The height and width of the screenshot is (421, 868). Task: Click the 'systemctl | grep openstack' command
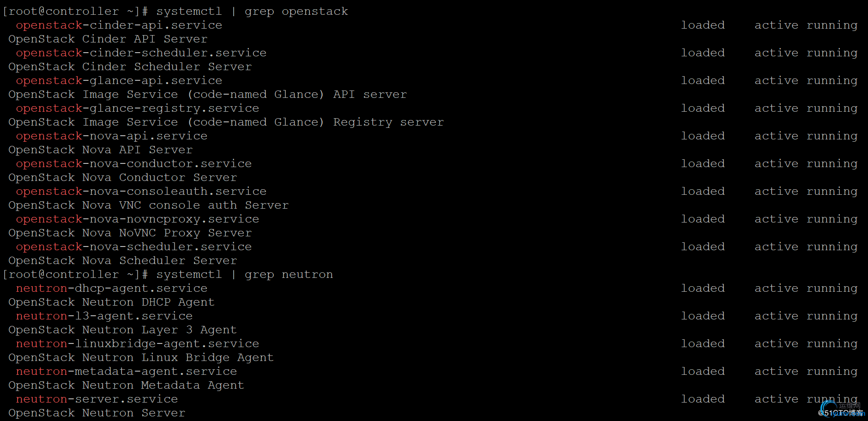click(252, 12)
